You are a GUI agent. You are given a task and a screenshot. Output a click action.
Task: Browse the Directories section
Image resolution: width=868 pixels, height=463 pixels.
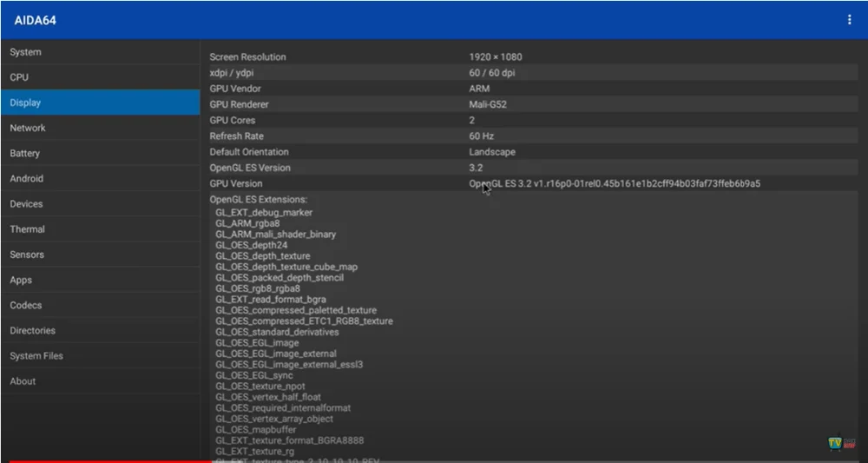coord(100,331)
